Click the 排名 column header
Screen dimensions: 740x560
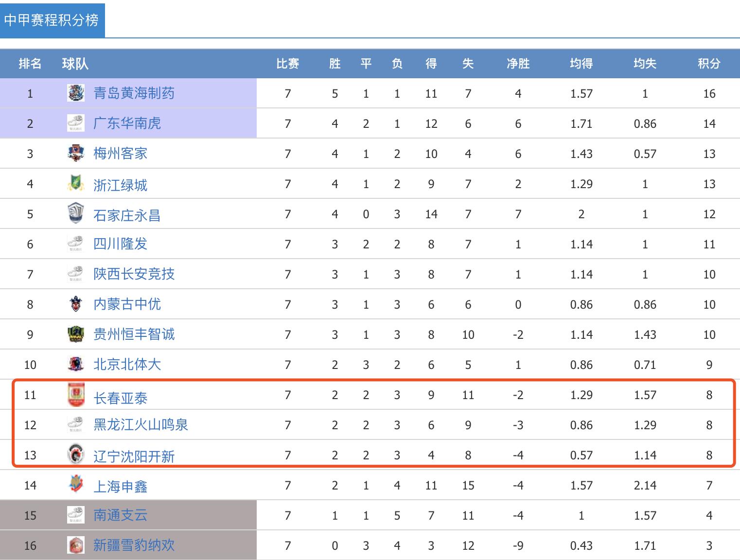[30, 64]
